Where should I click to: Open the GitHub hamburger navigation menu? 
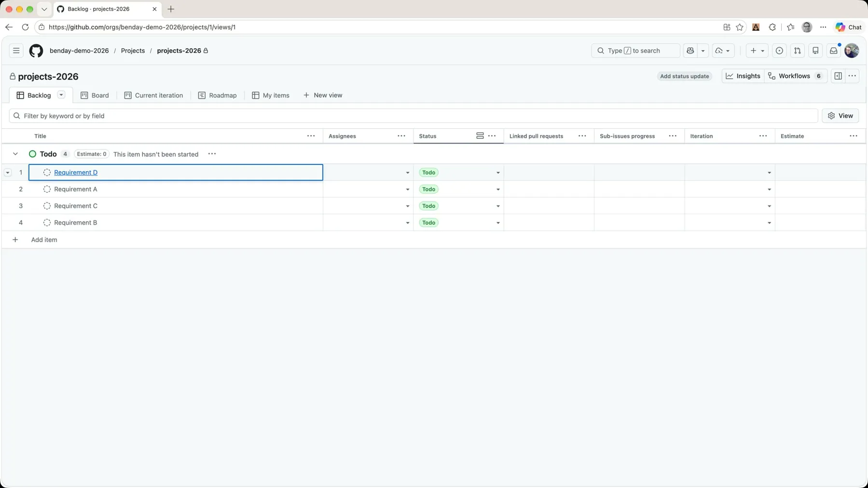tap(16, 51)
